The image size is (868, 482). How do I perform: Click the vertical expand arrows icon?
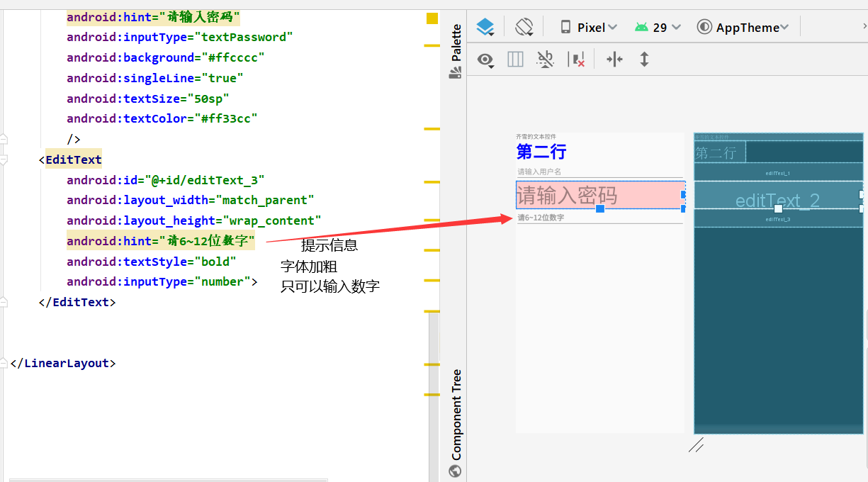pyautogui.click(x=644, y=60)
